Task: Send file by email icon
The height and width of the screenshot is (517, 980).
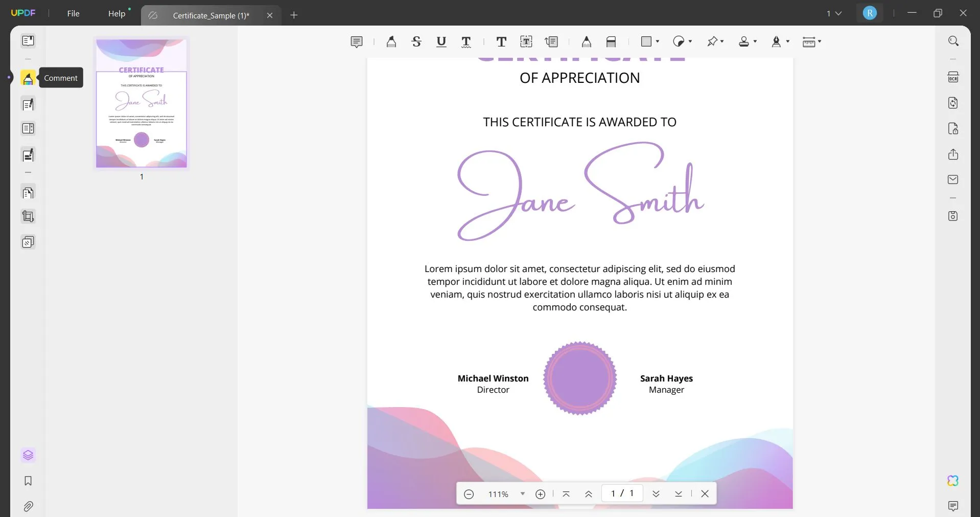Action: pos(953,179)
